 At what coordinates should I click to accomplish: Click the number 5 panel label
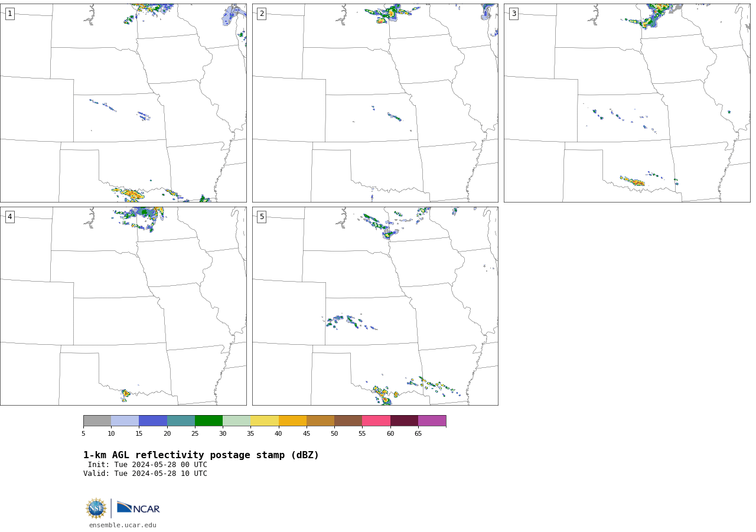click(262, 217)
